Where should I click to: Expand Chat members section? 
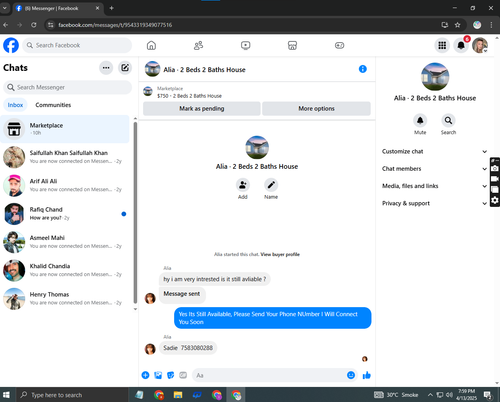[x=435, y=169]
